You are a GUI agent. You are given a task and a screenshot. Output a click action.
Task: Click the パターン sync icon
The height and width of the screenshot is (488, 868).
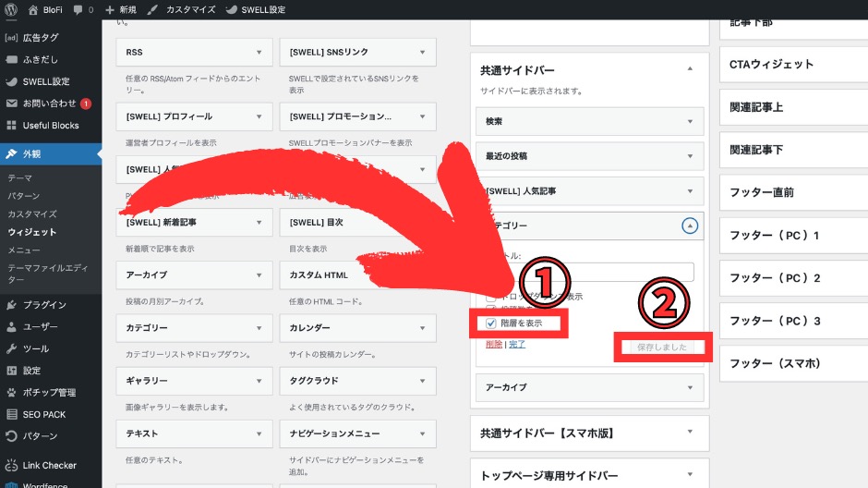11,436
